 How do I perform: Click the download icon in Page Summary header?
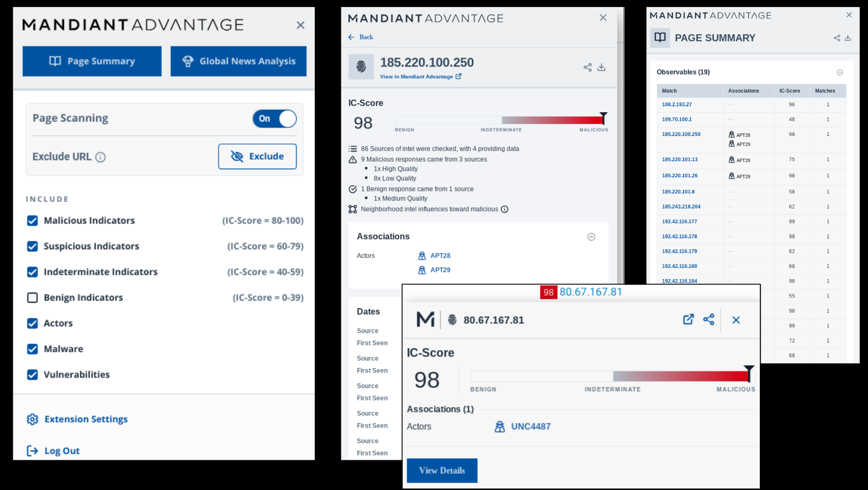[x=849, y=38]
